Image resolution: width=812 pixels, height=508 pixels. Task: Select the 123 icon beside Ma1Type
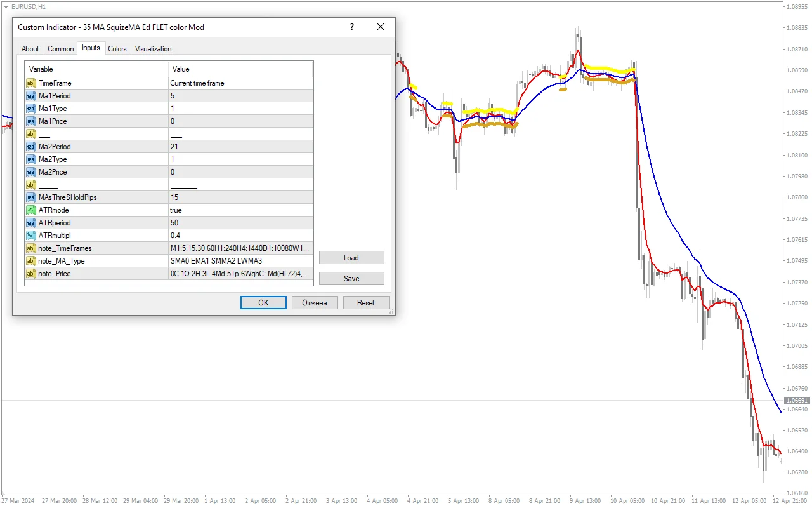coord(30,108)
